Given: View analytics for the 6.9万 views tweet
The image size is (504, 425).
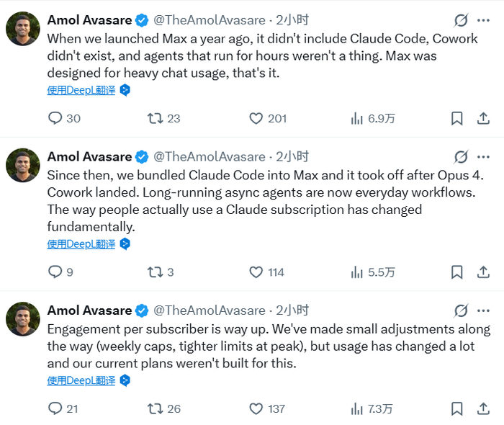Looking at the screenshot, I should tap(356, 118).
